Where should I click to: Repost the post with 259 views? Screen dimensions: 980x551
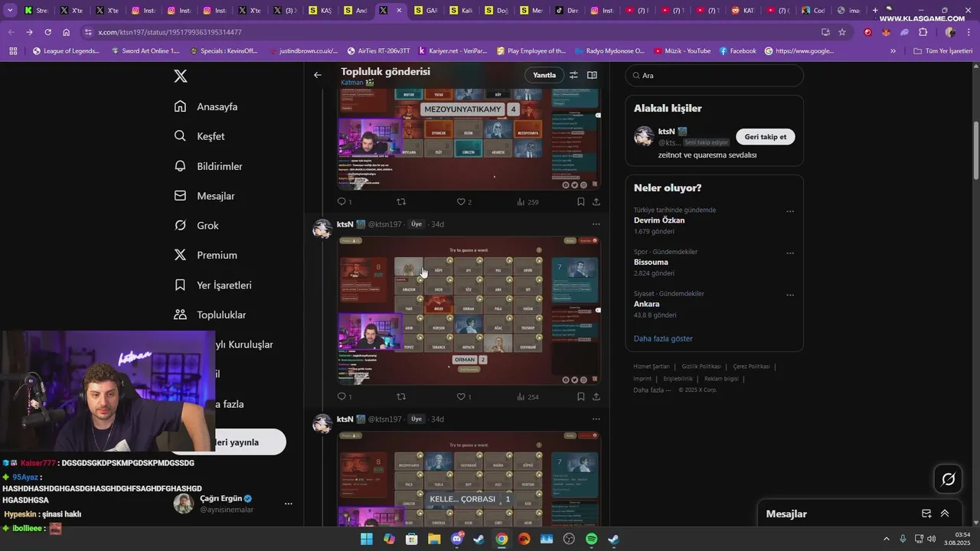pos(401,202)
